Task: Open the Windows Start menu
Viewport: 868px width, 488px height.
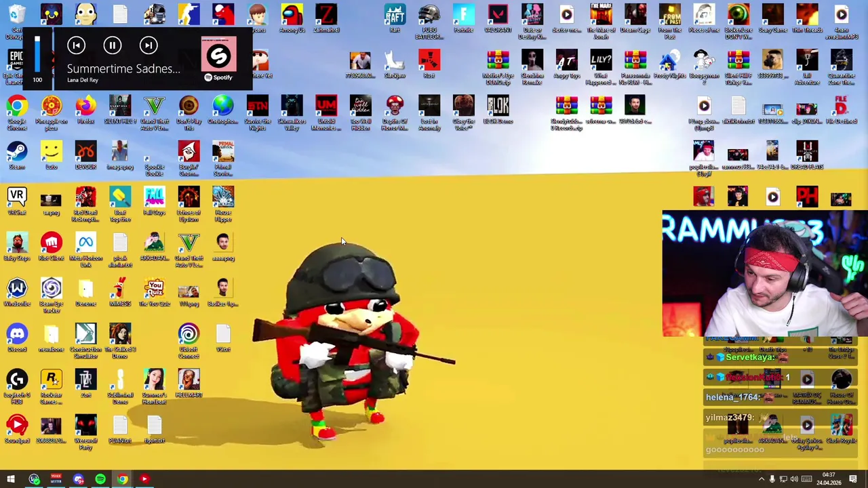Action: 11,479
